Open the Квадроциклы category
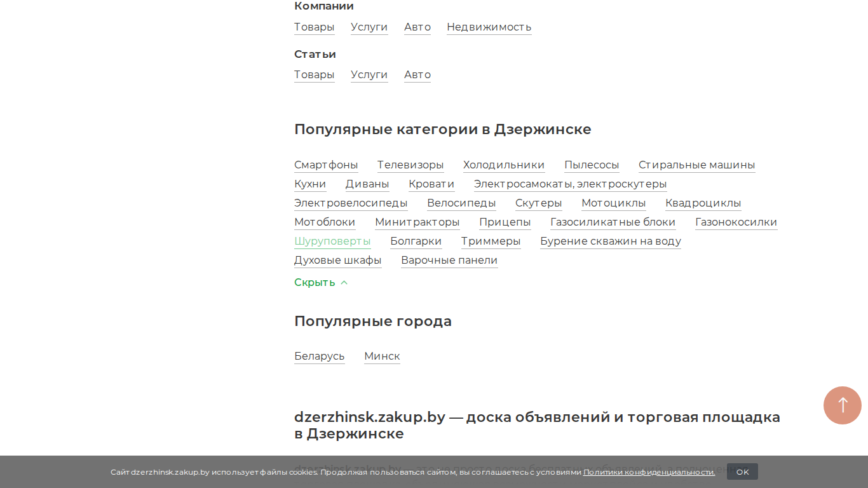 tap(703, 203)
